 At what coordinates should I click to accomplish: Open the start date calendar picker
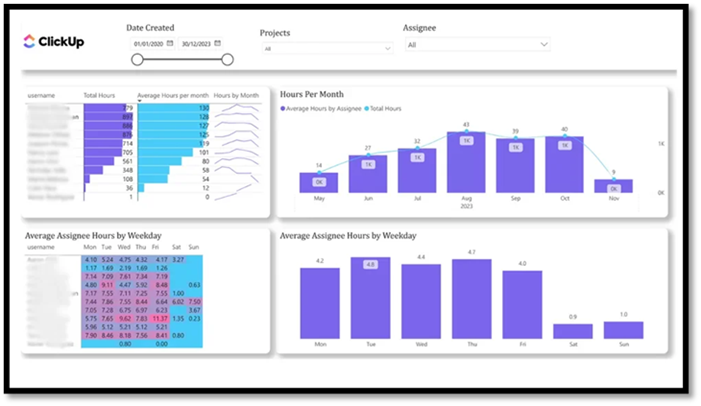point(171,44)
